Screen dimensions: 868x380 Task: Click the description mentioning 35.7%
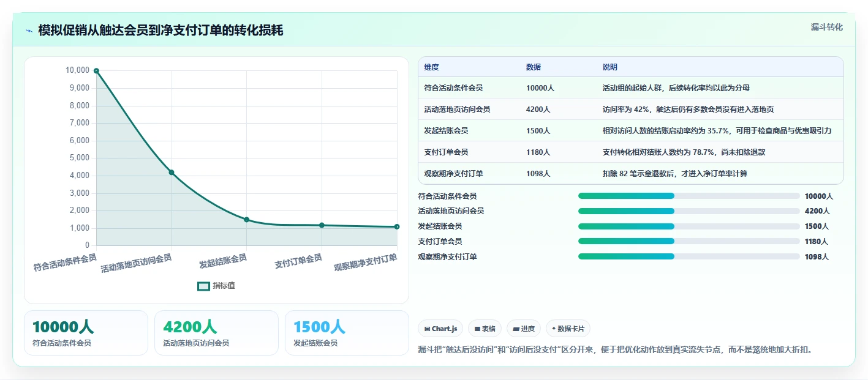click(717, 131)
